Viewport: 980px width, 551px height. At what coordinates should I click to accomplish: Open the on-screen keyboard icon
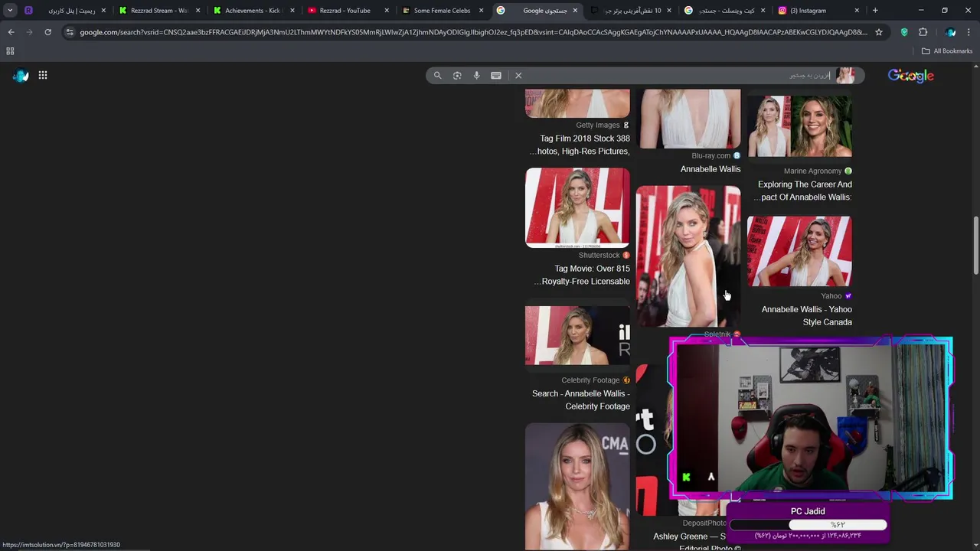pos(496,75)
